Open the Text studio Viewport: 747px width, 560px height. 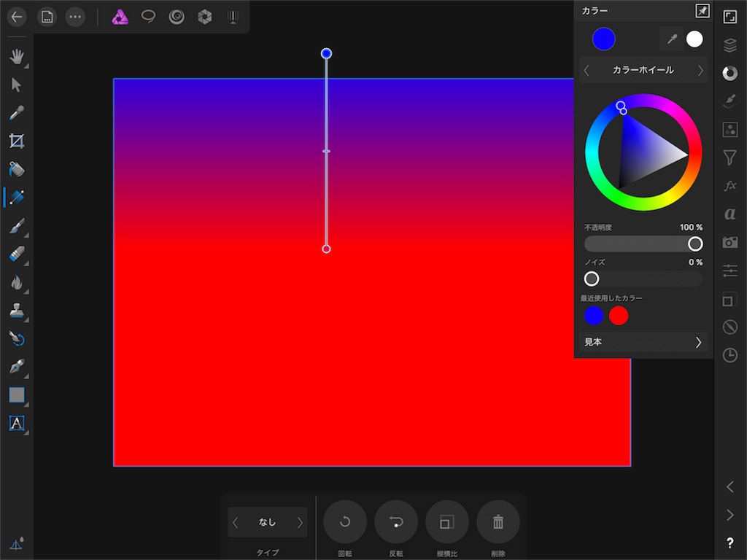[x=729, y=214]
